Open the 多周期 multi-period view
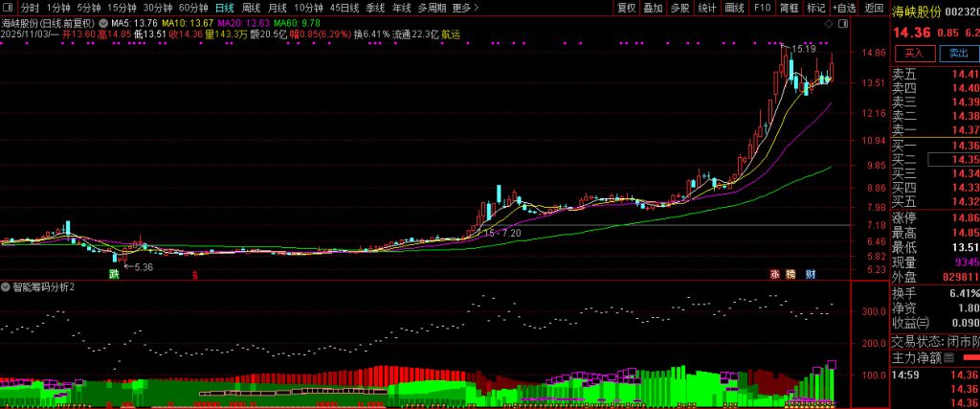The width and height of the screenshot is (980, 409). pos(432,8)
